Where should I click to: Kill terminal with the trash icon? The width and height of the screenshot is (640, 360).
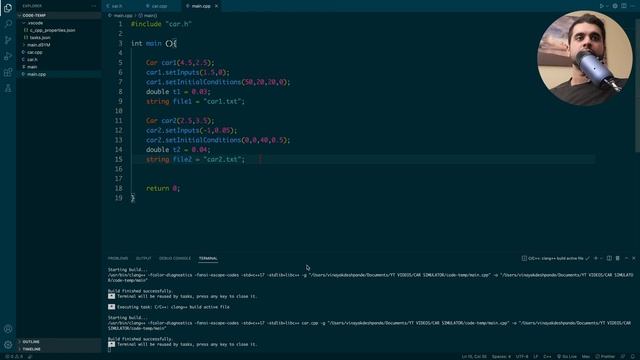[618, 258]
